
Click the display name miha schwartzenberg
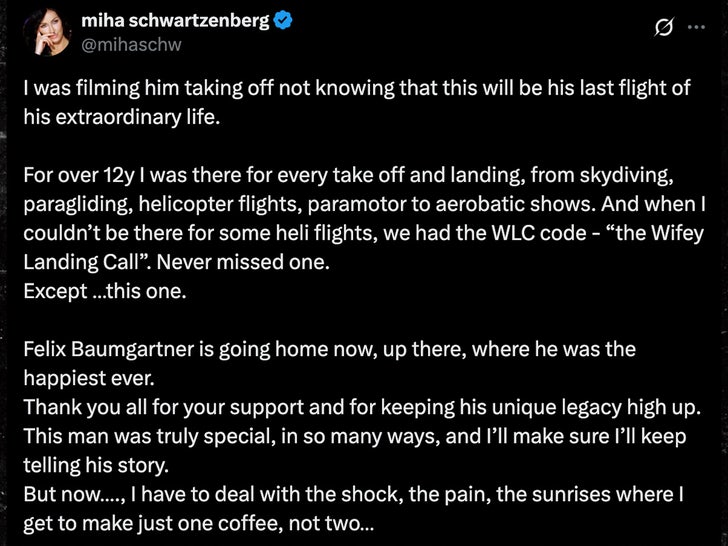(176, 21)
